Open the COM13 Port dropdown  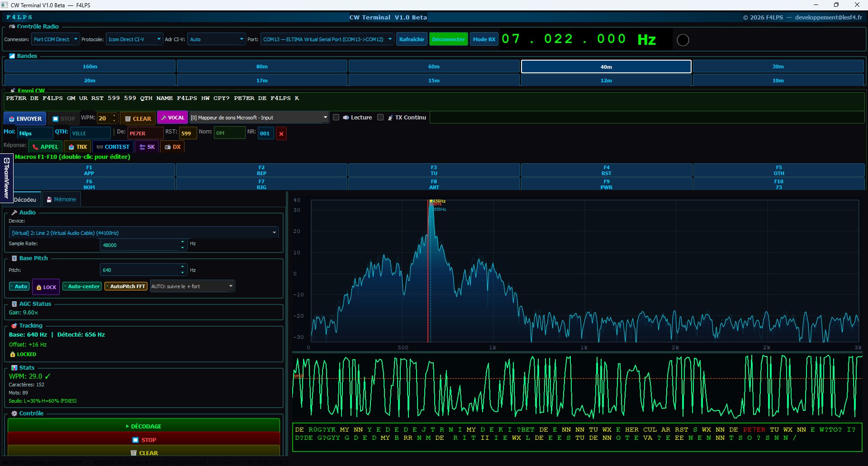click(326, 39)
